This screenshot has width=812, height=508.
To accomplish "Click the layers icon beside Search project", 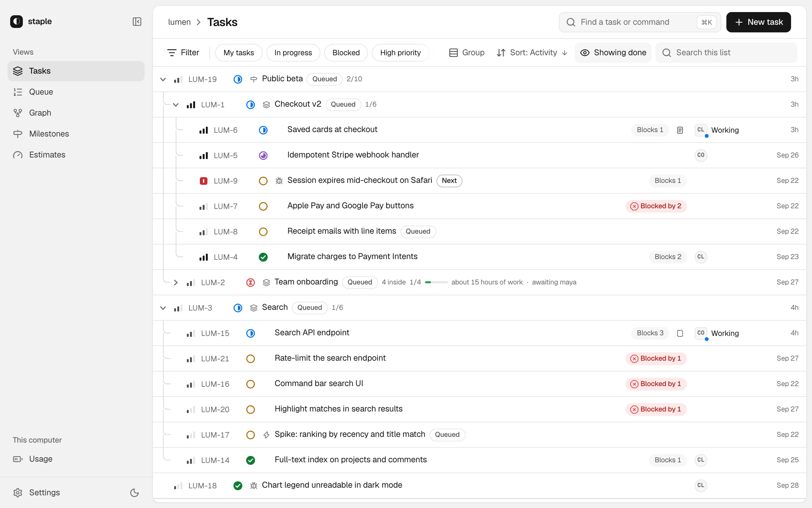I will click(254, 308).
